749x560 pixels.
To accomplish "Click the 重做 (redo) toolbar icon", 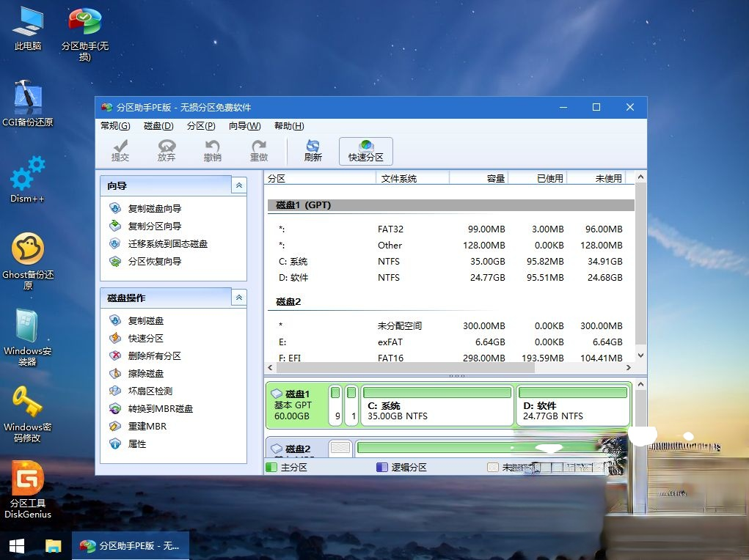I will pos(259,151).
